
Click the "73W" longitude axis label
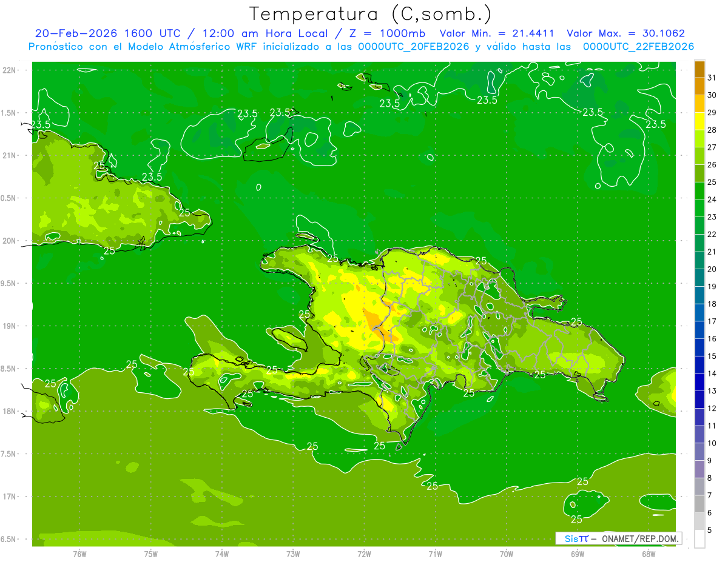tap(293, 554)
